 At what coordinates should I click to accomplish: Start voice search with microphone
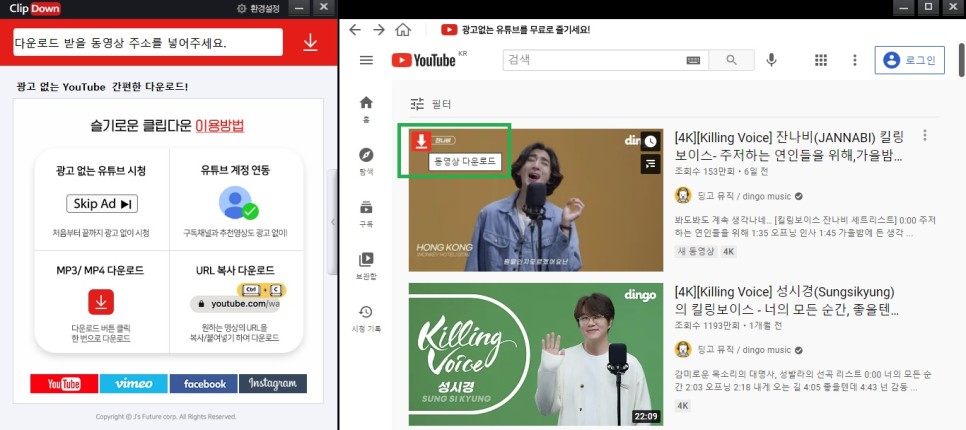[771, 60]
